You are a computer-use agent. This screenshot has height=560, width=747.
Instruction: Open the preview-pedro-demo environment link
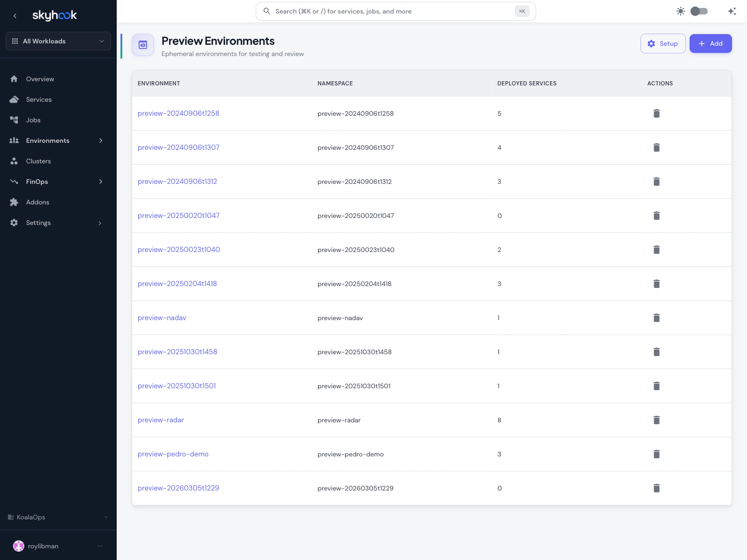(173, 454)
